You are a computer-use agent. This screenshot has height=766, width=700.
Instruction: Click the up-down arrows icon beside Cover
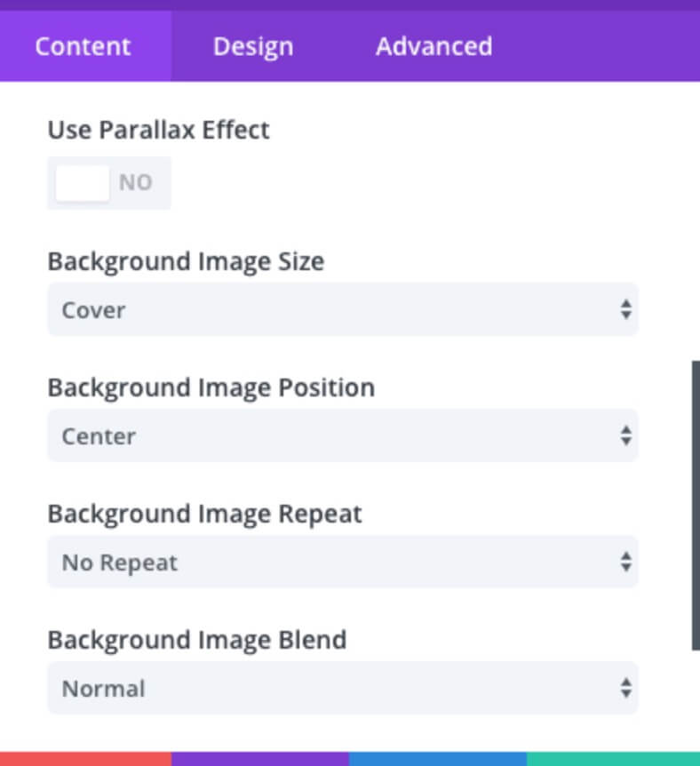(625, 310)
